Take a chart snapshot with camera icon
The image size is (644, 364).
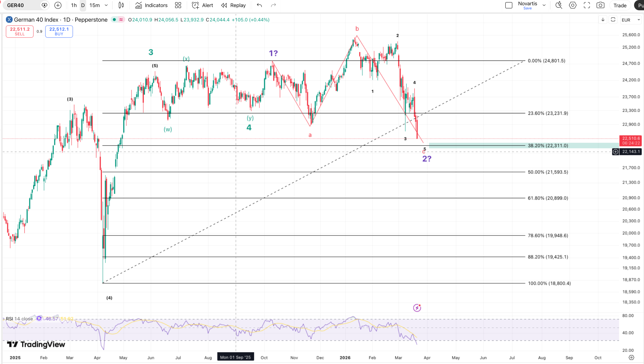pyautogui.click(x=600, y=5)
